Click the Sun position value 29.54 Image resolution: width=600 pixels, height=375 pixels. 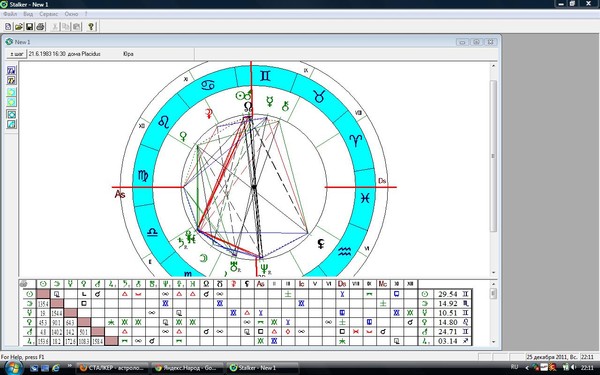(448, 294)
